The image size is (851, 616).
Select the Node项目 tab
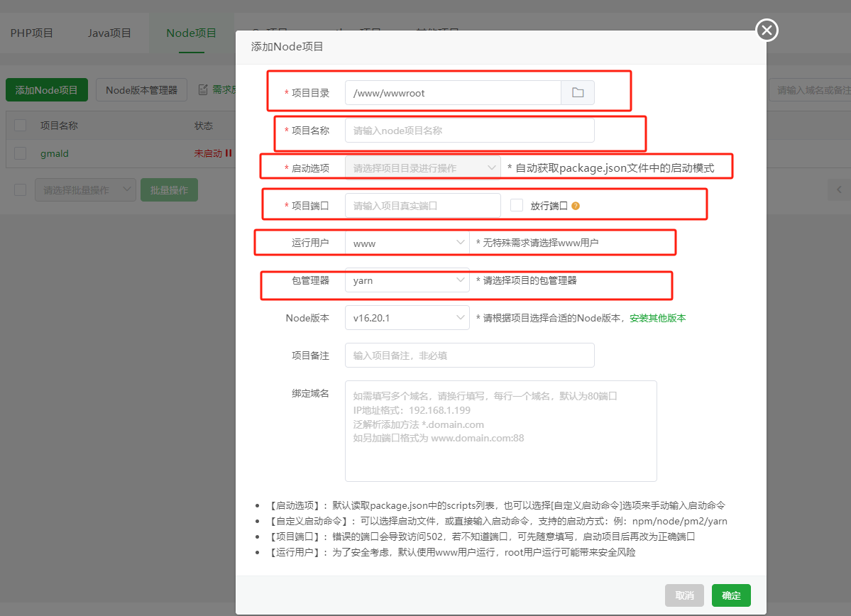point(191,33)
